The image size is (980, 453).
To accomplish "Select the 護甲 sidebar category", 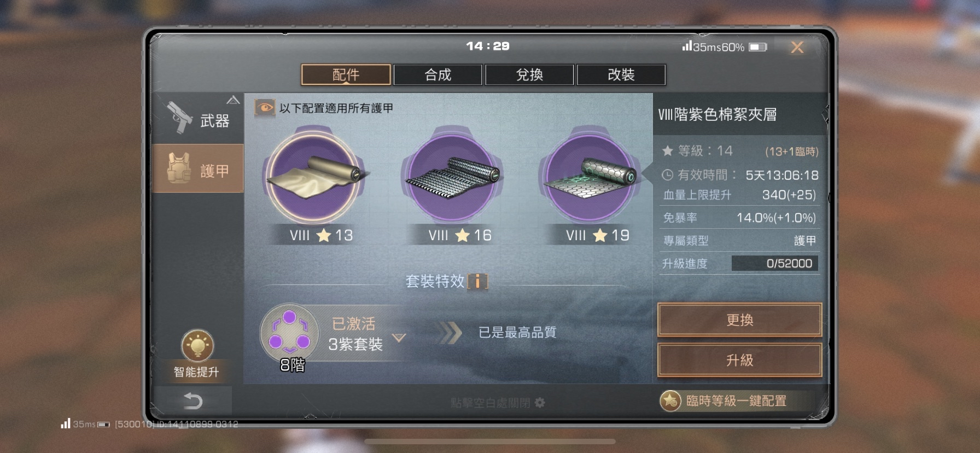I will pos(197,169).
